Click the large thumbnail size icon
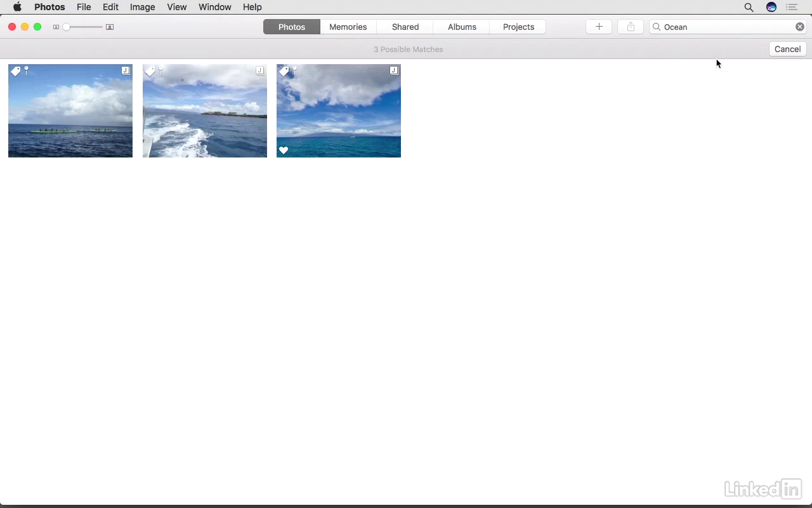The image size is (812, 508). (x=110, y=27)
